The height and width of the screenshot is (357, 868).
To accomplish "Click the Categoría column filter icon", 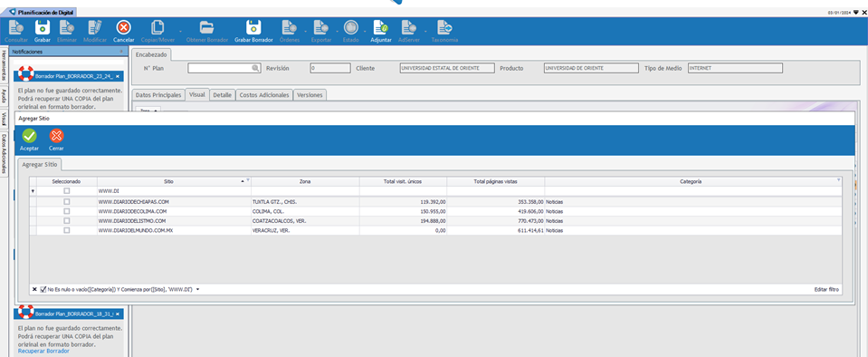I will 839,180.
